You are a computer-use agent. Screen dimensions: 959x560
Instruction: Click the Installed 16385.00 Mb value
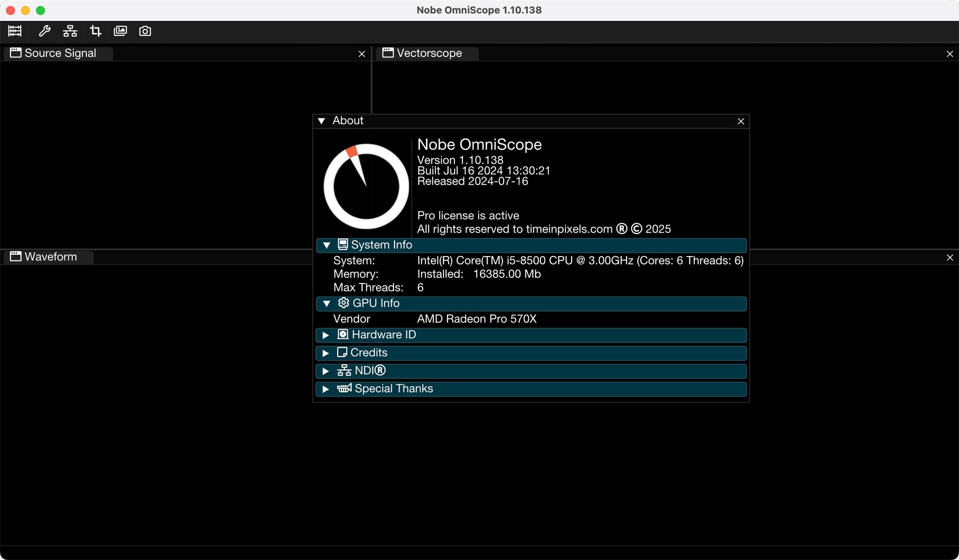479,274
